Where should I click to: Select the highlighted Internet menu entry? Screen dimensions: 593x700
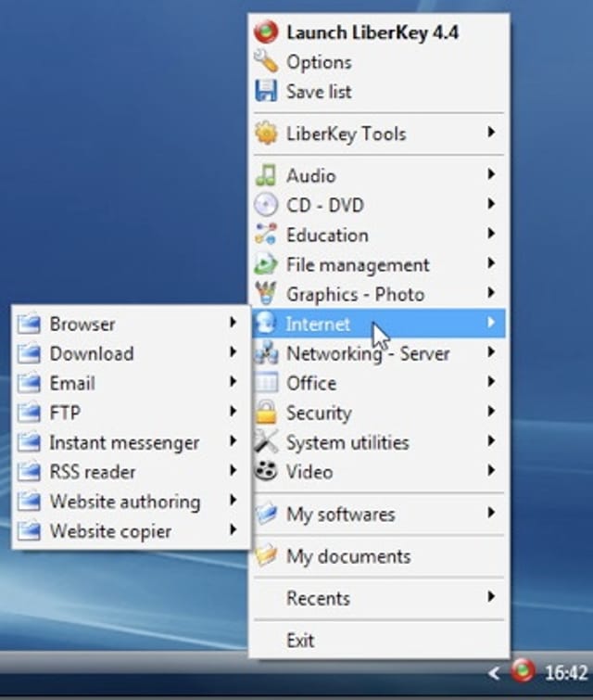[x=379, y=324]
